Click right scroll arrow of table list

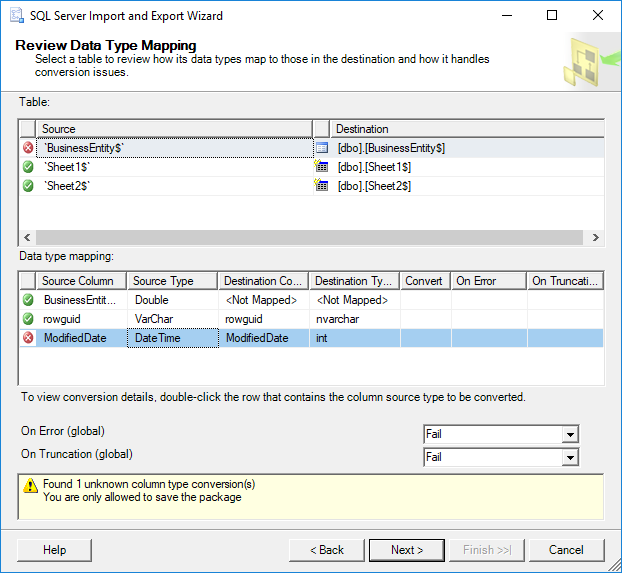(595, 238)
